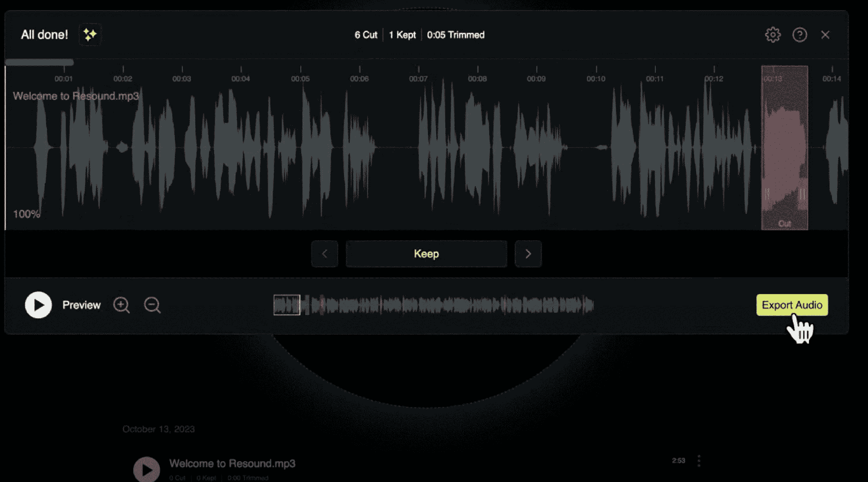Select the highlighted Cut region at 00:13

click(x=784, y=148)
